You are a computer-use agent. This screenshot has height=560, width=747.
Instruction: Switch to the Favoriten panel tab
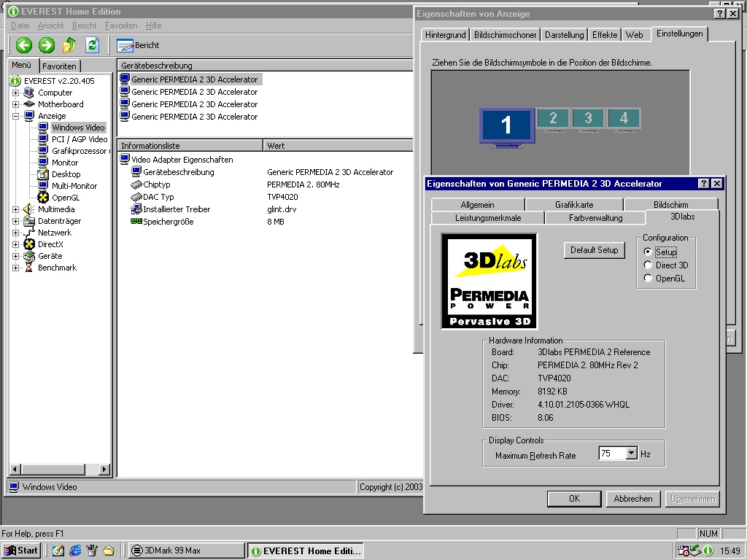pyautogui.click(x=59, y=66)
